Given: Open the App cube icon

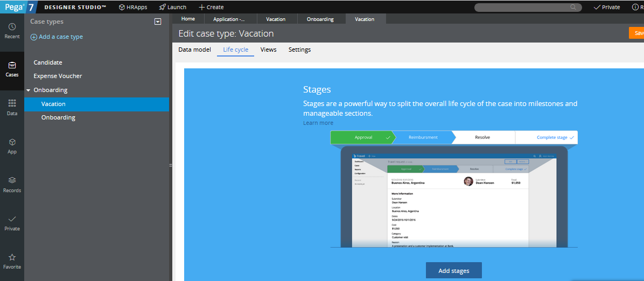Looking at the screenshot, I should 12,142.
